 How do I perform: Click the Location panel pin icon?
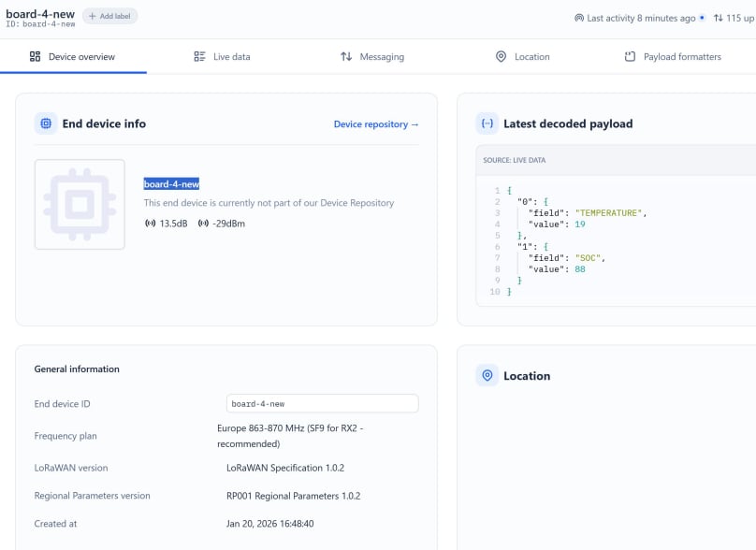point(487,376)
